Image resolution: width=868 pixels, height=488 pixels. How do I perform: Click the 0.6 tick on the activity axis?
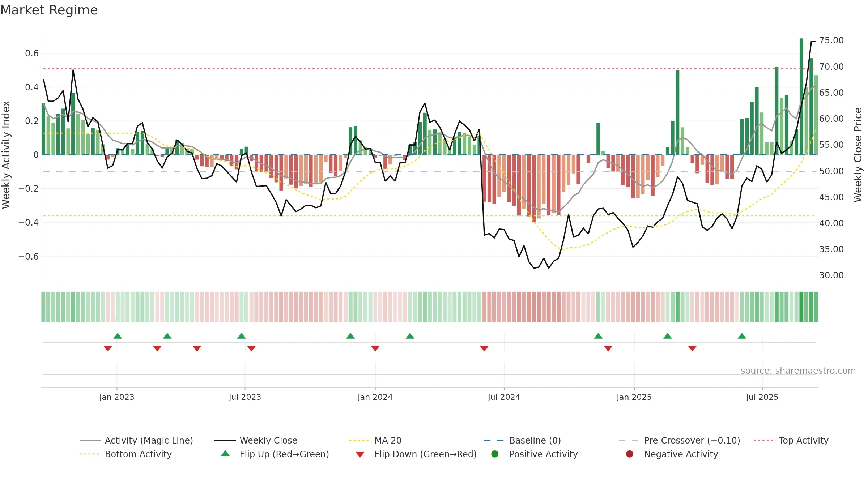pos(32,53)
